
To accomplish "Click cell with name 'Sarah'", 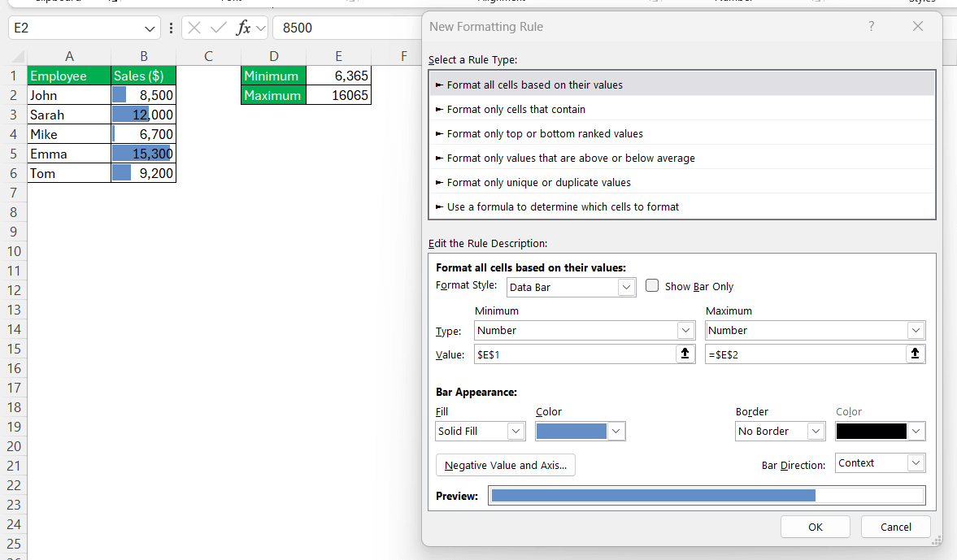I will (69, 115).
